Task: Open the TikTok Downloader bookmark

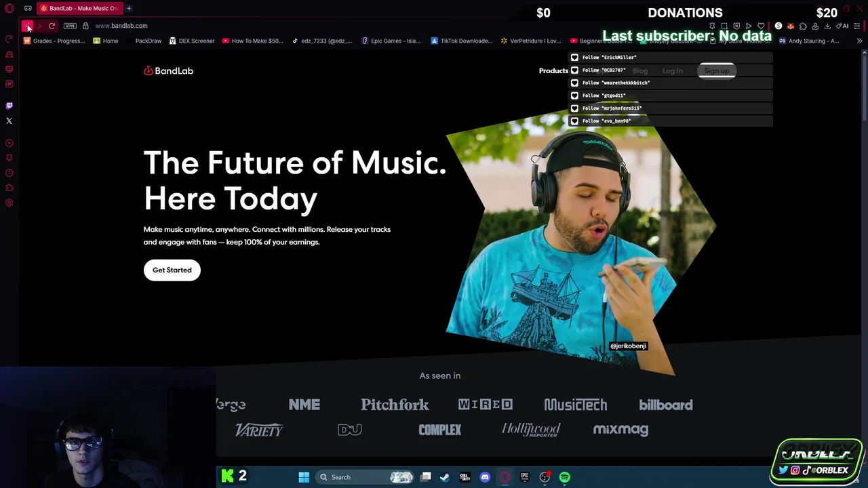Action: click(461, 41)
